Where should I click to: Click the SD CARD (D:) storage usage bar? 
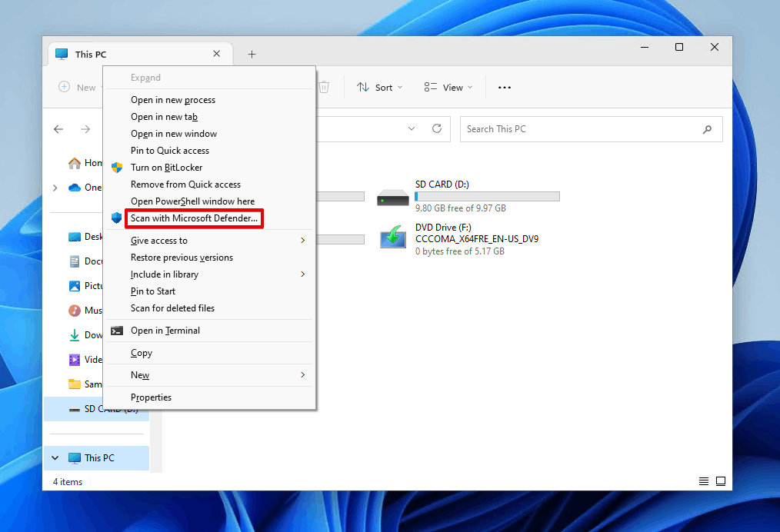488,197
